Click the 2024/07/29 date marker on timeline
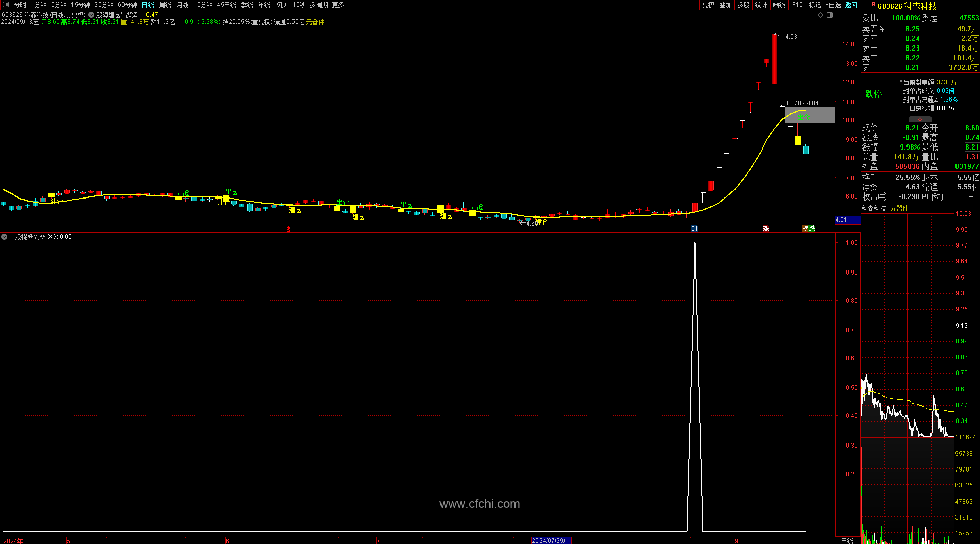The width and height of the screenshot is (980, 544). tap(551, 541)
